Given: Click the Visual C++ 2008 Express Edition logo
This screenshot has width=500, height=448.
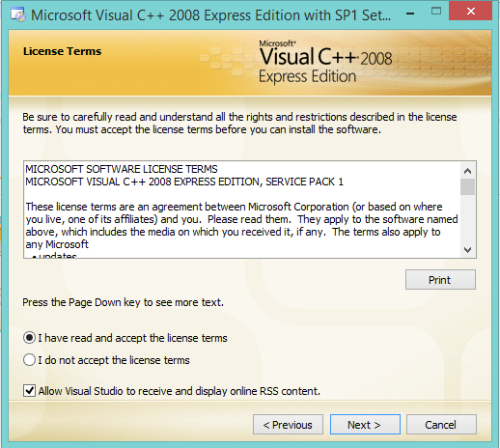Looking at the screenshot, I should [x=325, y=62].
